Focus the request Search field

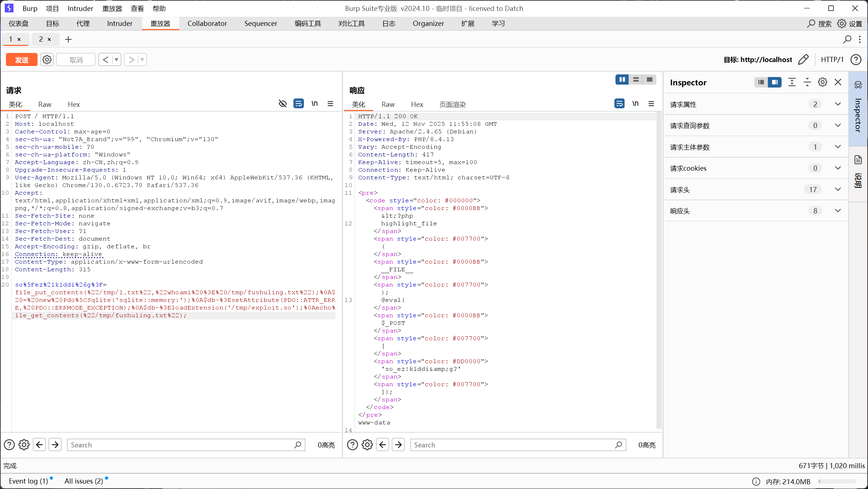coord(186,445)
